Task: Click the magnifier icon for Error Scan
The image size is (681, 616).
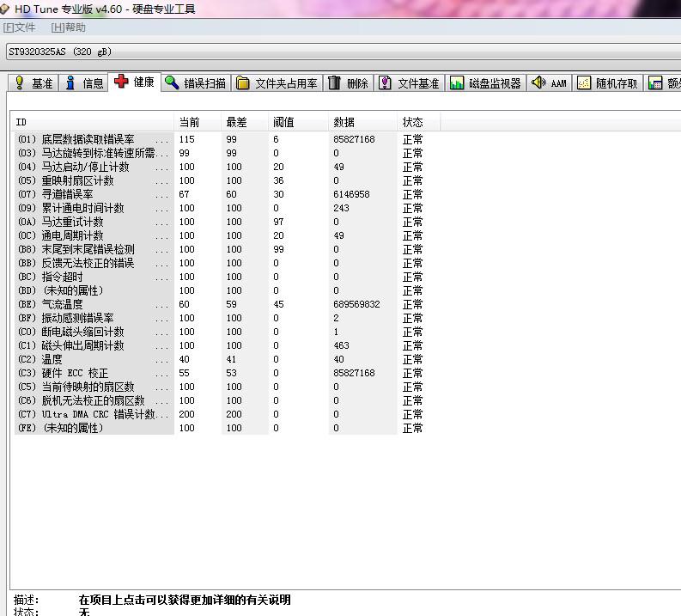Action: (x=172, y=82)
